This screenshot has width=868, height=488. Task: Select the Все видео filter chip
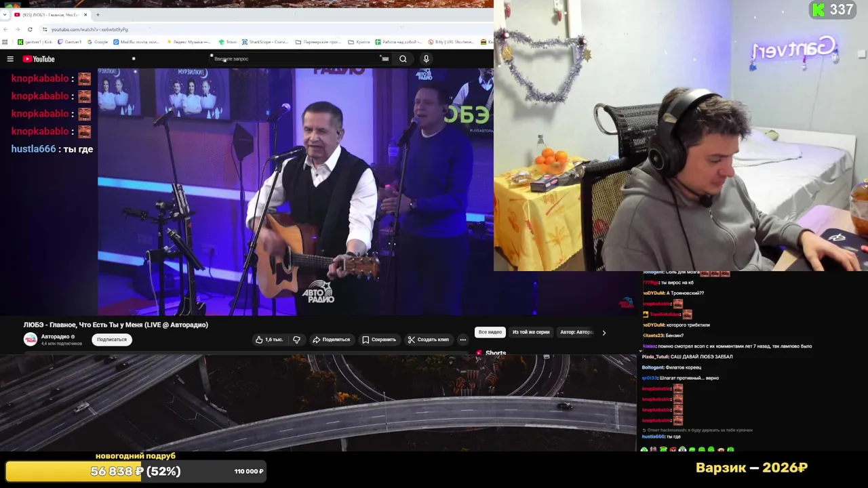[490, 332]
